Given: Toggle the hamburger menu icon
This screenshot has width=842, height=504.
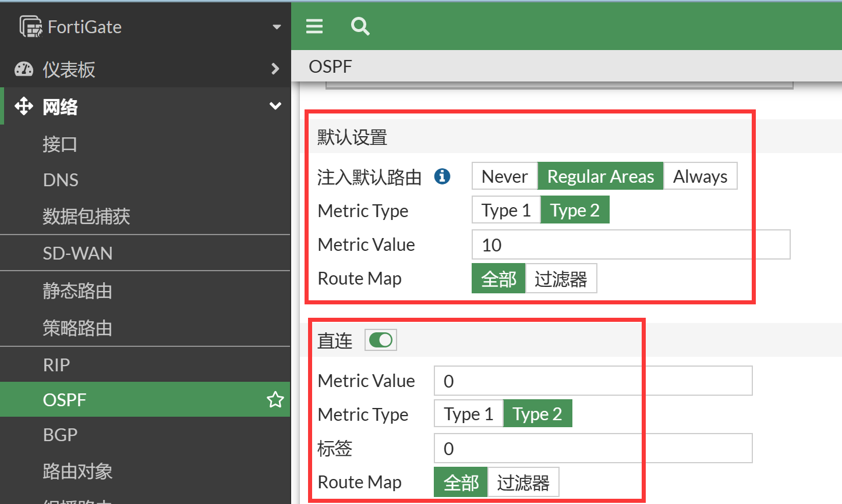Looking at the screenshot, I should pos(314,26).
